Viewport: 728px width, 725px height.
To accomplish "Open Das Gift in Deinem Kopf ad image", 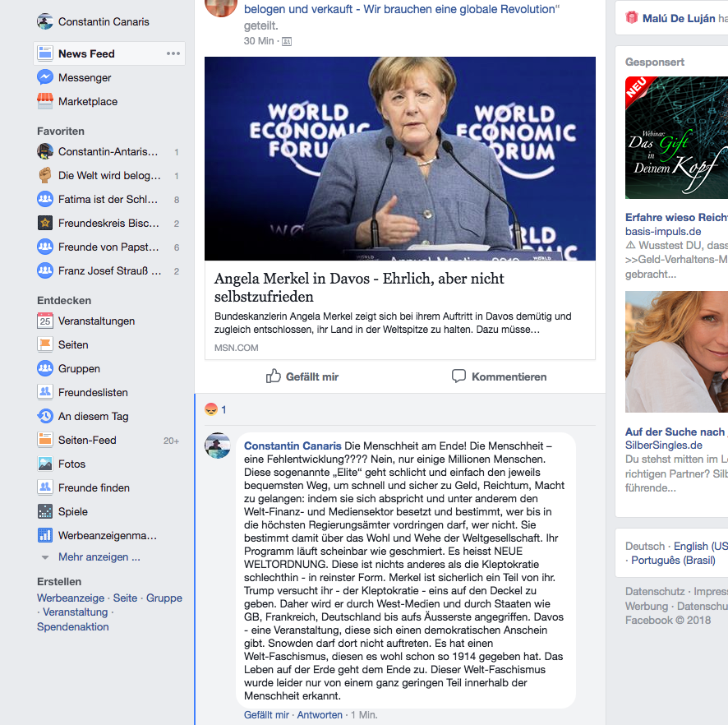I will click(676, 137).
